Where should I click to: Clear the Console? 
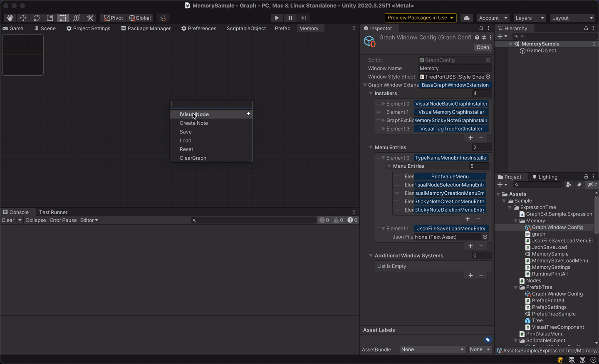[x=8, y=220]
